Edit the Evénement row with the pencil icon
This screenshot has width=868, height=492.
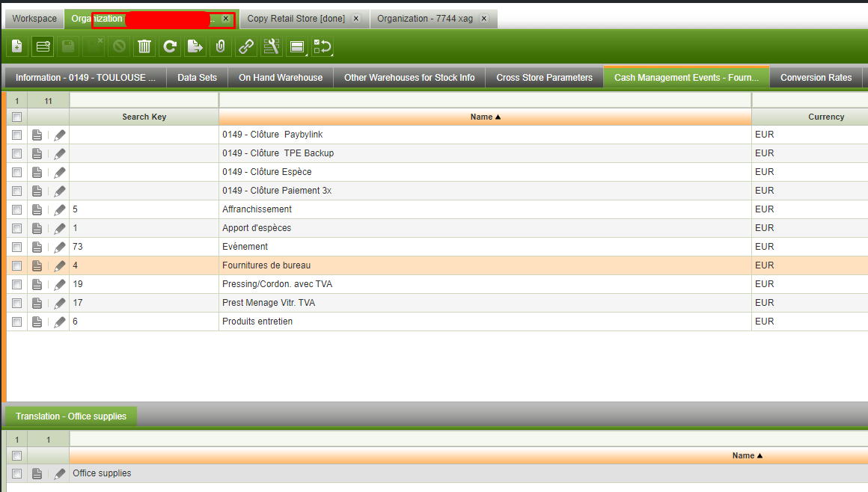60,247
